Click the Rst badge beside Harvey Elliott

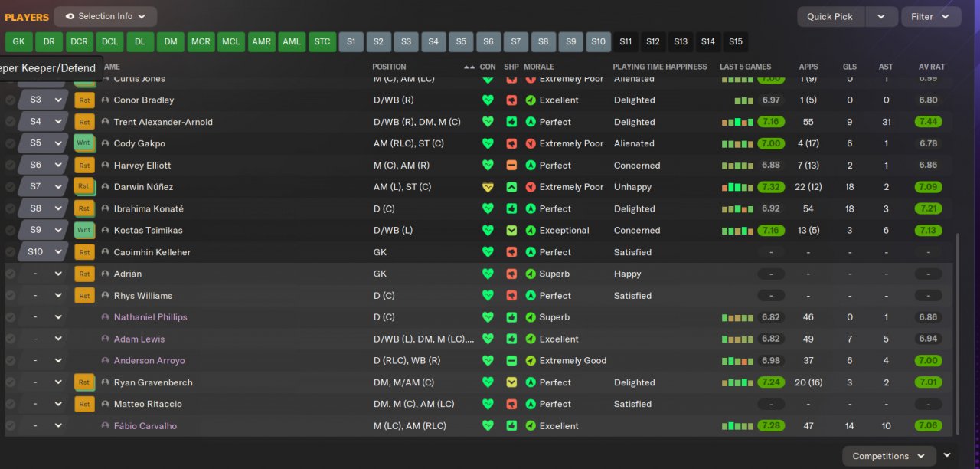pyautogui.click(x=83, y=166)
